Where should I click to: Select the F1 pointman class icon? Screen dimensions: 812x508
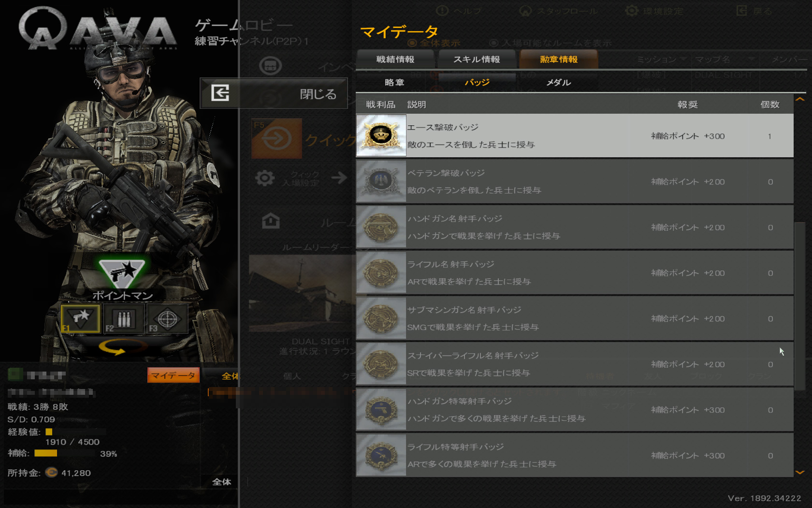tap(80, 318)
